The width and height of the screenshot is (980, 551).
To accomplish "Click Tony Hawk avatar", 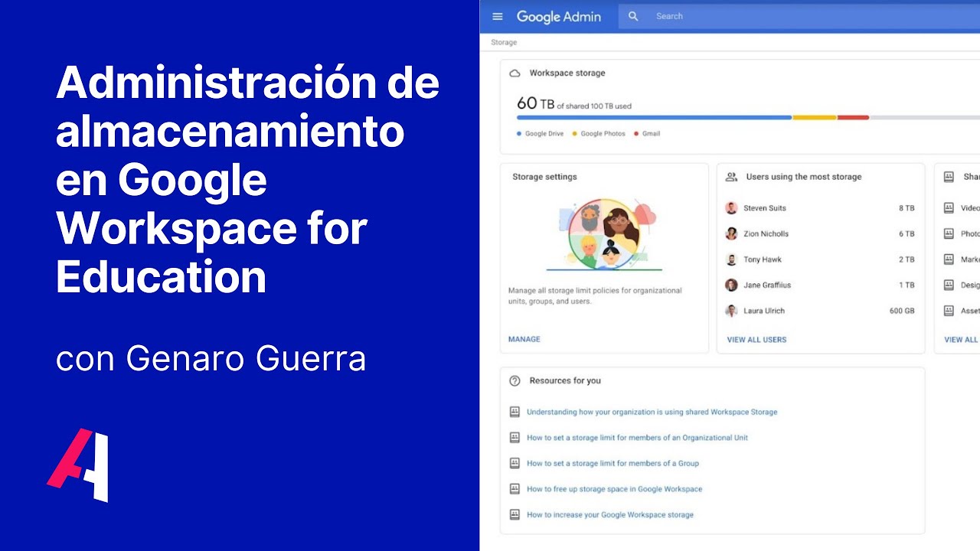I will (731, 259).
